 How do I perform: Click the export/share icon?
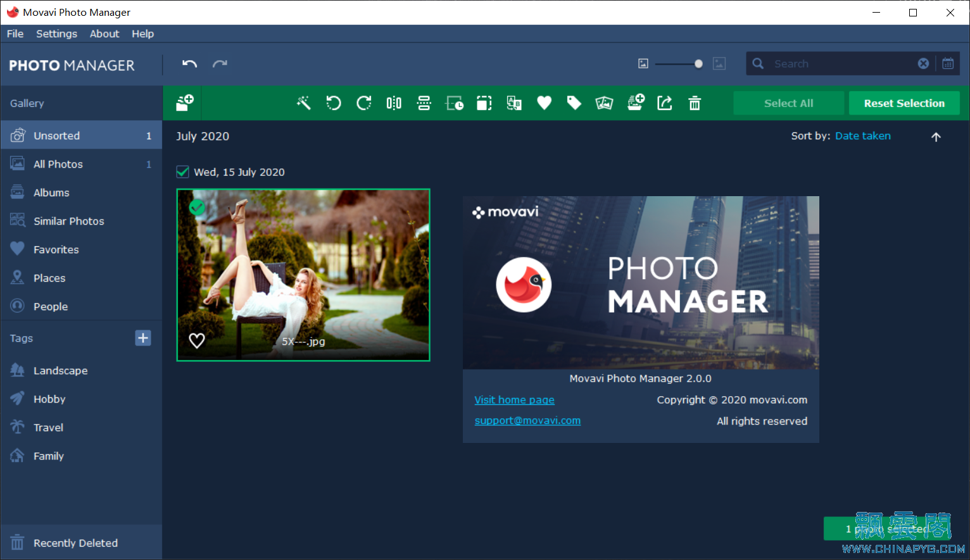tap(665, 103)
